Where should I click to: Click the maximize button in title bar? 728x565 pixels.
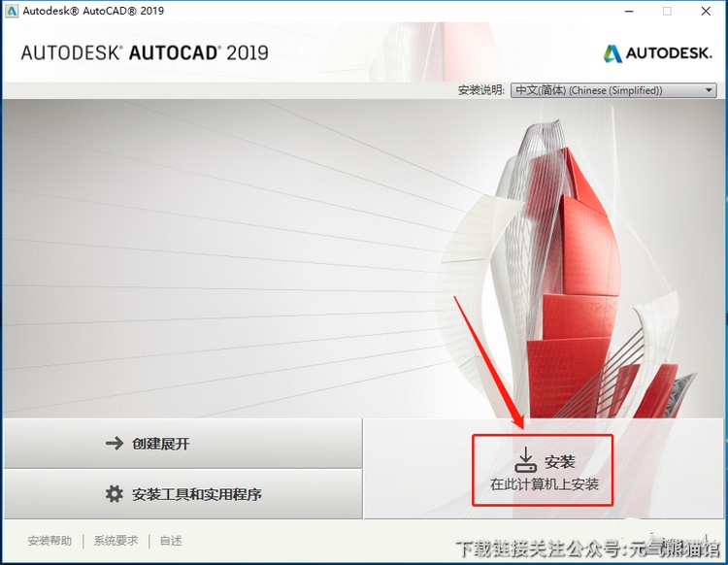tap(667, 12)
